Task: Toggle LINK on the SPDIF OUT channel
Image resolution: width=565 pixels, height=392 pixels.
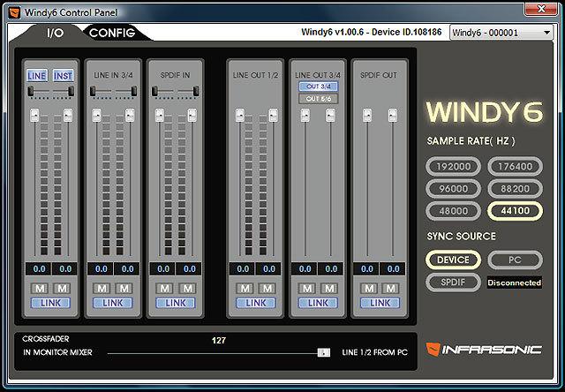Action: click(x=380, y=303)
